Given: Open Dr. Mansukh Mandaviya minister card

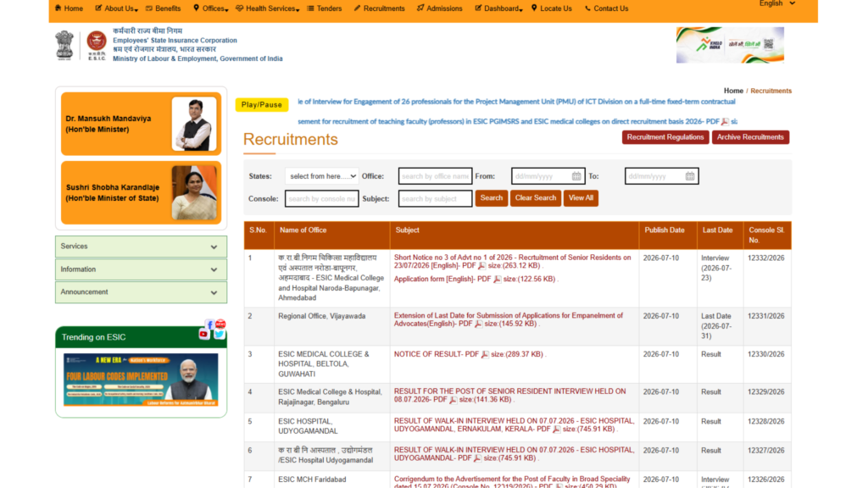Looking at the screenshot, I should point(142,124).
